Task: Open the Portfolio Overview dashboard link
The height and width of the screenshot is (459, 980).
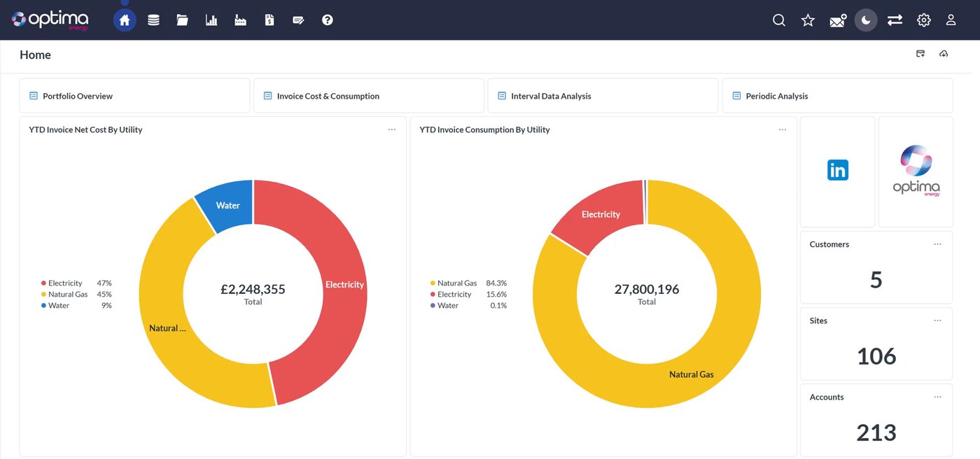Action: point(134,96)
